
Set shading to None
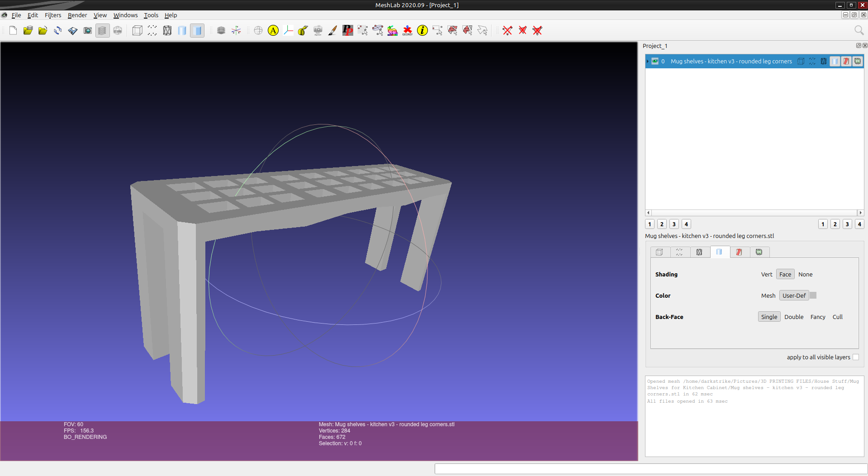(x=805, y=274)
